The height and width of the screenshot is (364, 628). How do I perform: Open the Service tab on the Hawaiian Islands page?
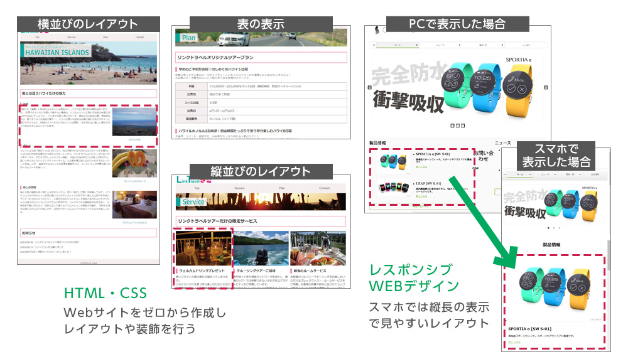72,37
